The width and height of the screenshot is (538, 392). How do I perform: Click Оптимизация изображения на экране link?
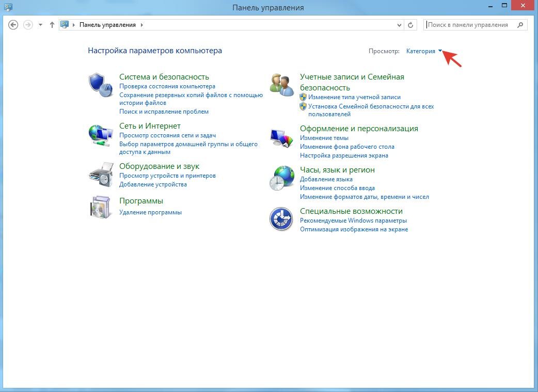[354, 229]
